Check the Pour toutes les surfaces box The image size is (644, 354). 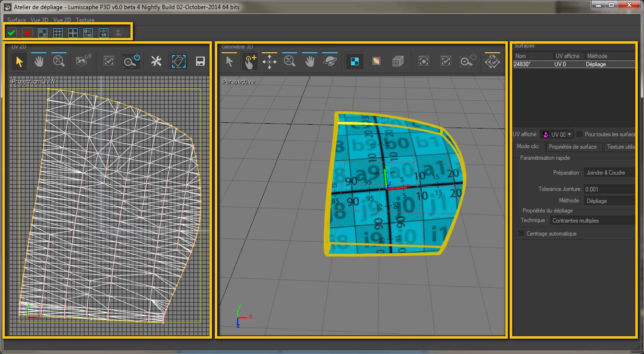click(579, 134)
